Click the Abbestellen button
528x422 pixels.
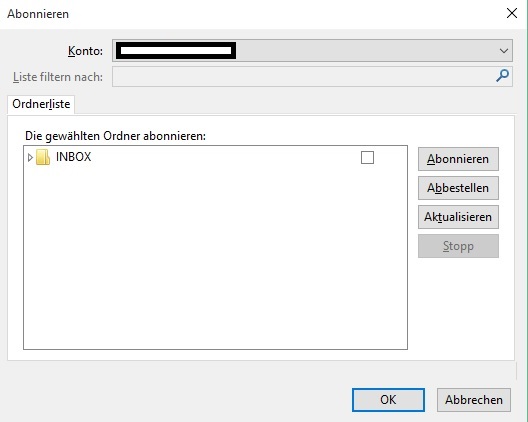pyautogui.click(x=458, y=188)
